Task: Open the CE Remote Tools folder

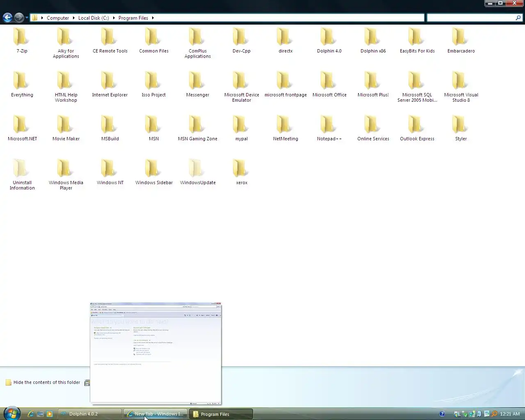Action: (110, 40)
